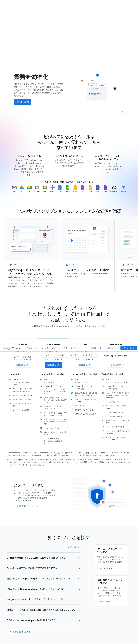Click the 'List action items' chip in the hero
The height and width of the screenshot is (644, 138).
97,98
